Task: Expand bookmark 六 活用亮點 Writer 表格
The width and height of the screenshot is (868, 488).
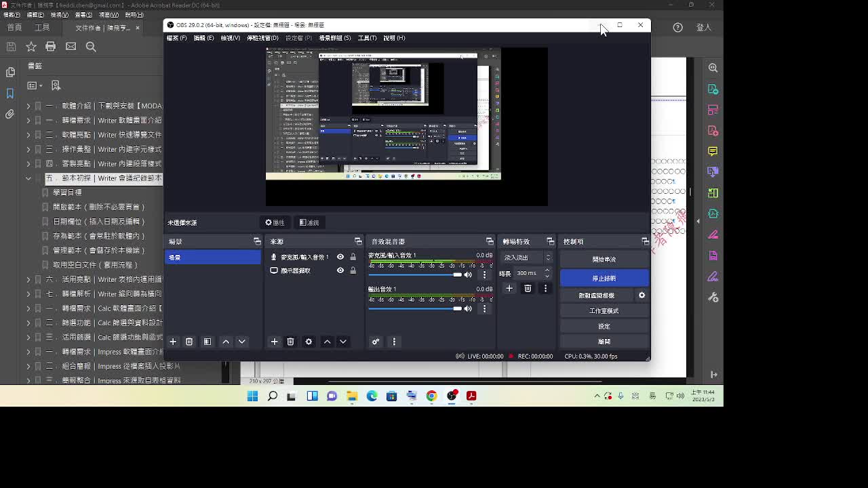Action: coord(28,279)
